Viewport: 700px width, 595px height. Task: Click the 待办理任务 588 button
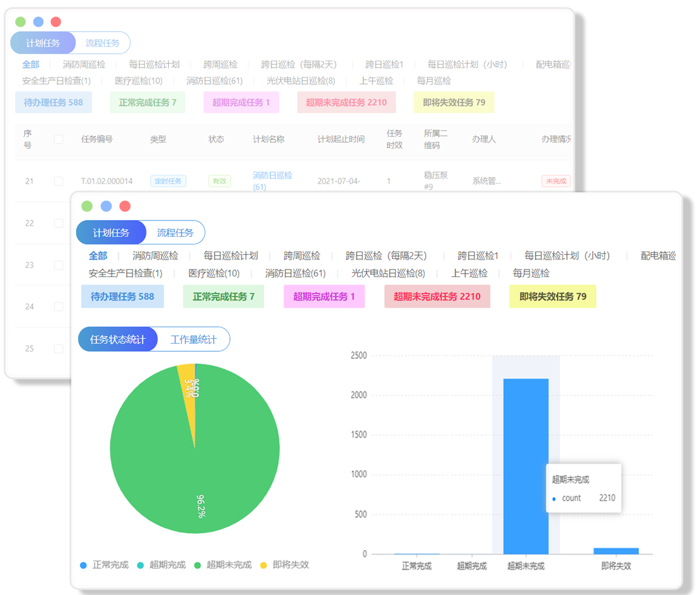point(123,296)
